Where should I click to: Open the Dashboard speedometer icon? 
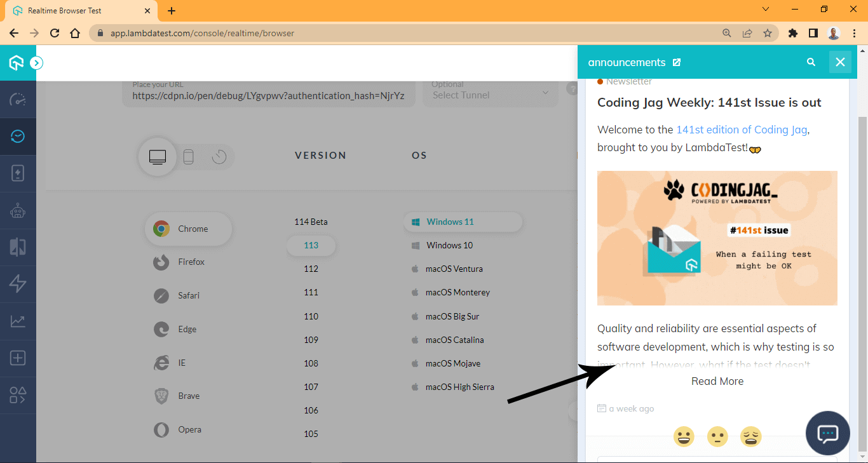click(x=18, y=100)
